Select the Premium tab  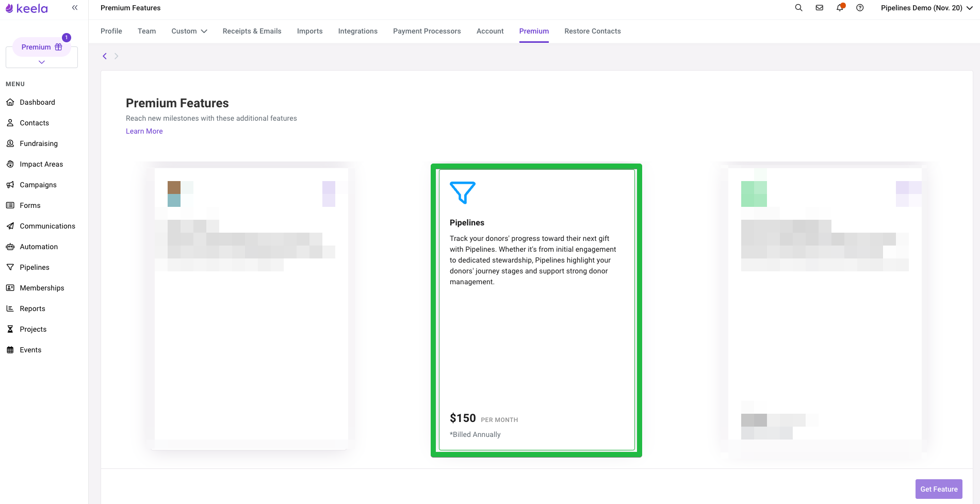point(534,31)
